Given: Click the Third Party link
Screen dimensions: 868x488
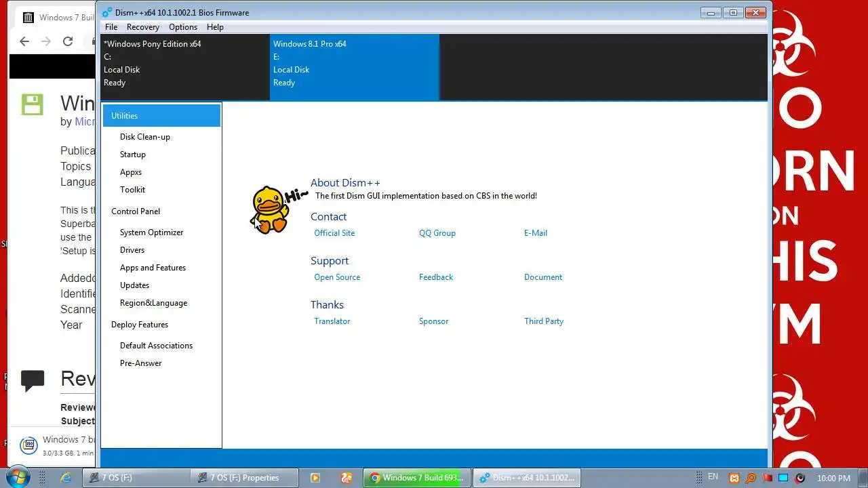Looking at the screenshot, I should click(x=544, y=321).
